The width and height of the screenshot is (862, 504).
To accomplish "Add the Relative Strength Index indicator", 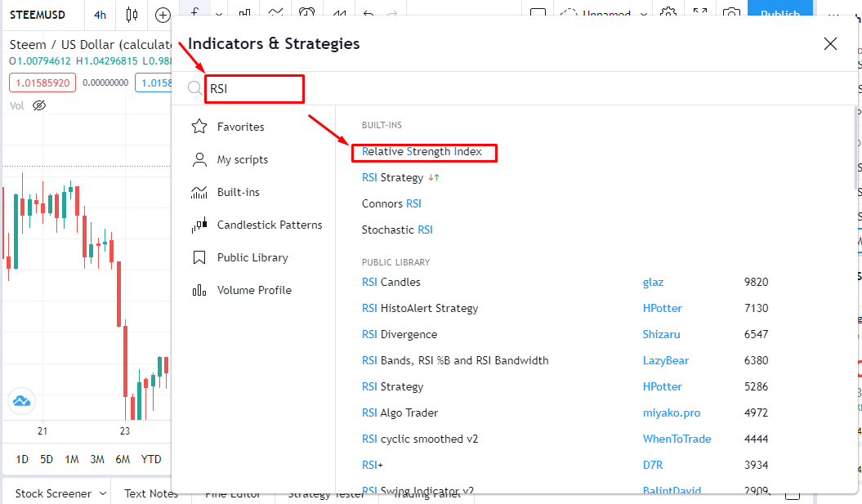I will [422, 152].
